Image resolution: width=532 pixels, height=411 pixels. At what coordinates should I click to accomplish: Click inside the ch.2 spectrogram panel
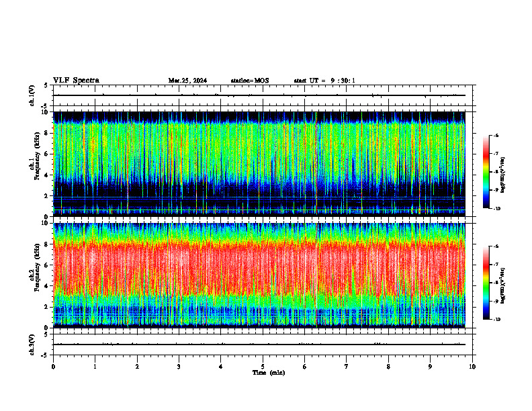(x=259, y=275)
